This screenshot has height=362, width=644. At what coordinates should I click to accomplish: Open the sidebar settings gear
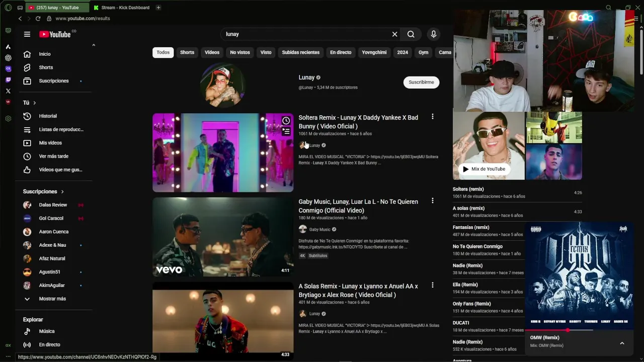click(8, 119)
